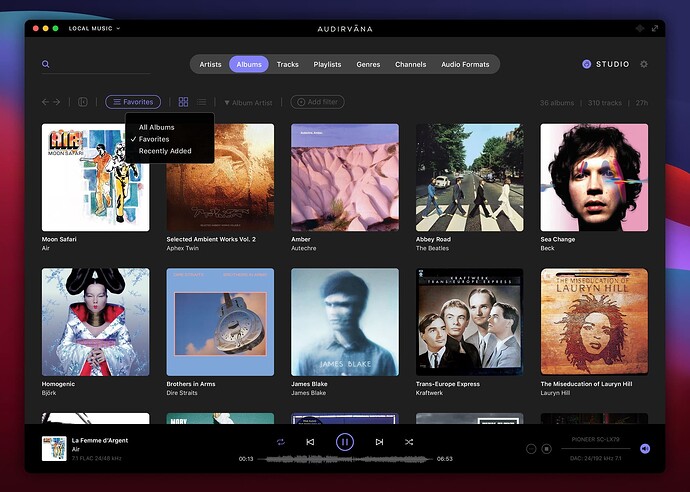Toggle the repeat playback icon
The image size is (690, 492).
(281, 442)
